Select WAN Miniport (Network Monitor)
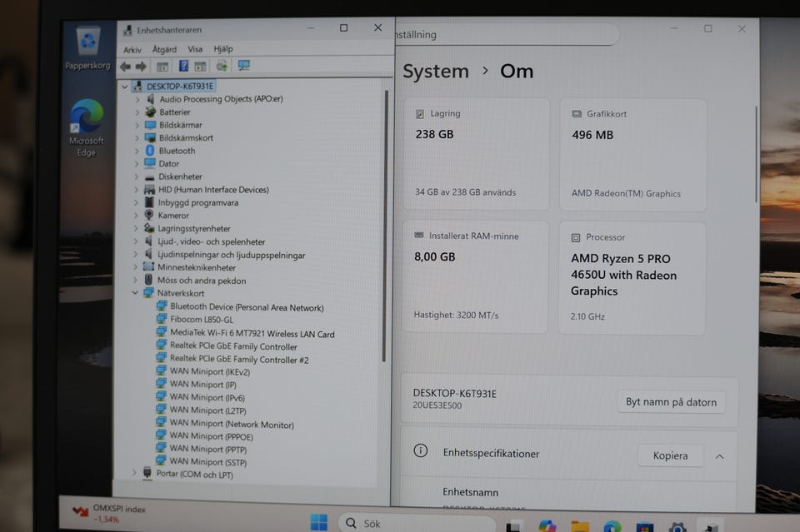 [232, 424]
